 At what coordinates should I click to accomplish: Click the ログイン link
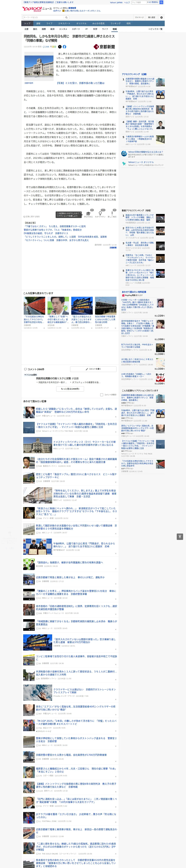57,11
